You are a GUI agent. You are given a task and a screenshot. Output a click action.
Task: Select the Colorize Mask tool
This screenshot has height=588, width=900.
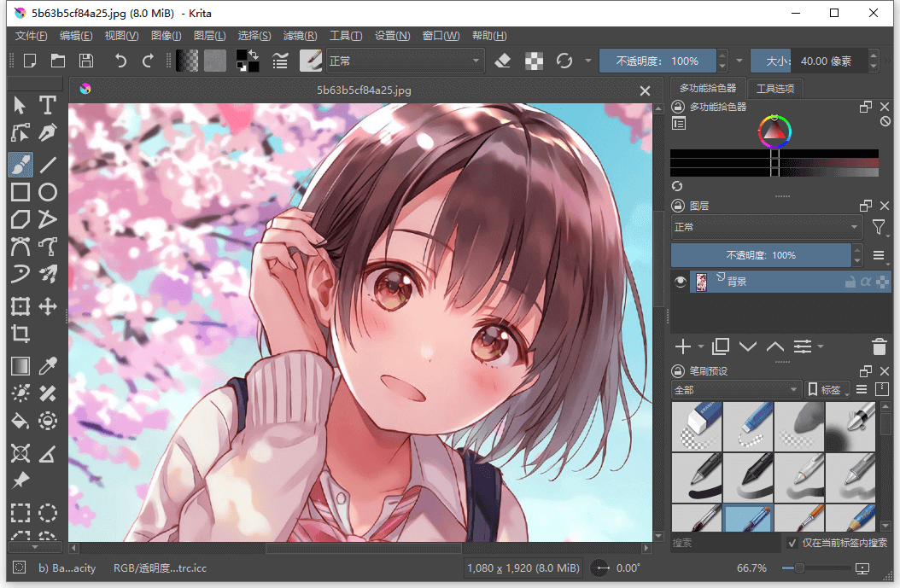point(20,393)
